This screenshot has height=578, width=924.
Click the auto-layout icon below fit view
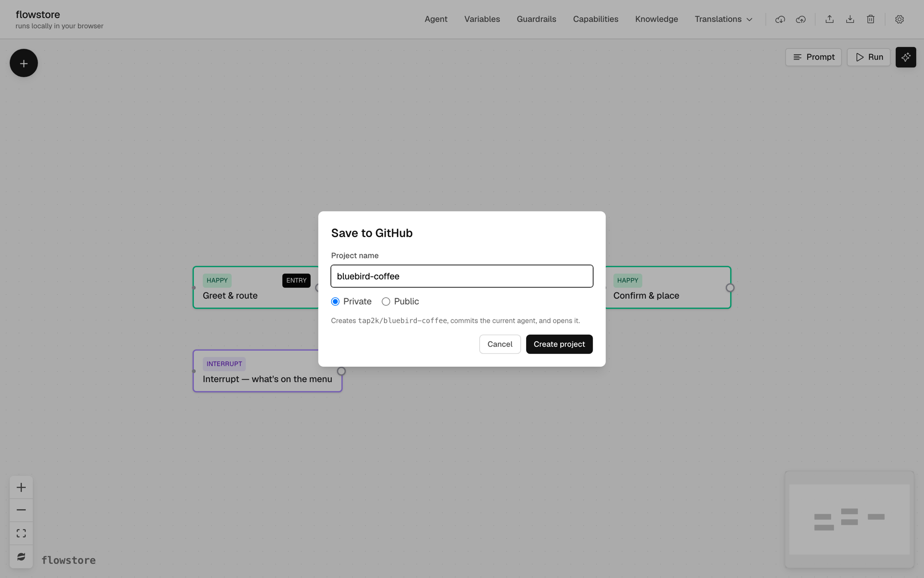click(x=21, y=556)
